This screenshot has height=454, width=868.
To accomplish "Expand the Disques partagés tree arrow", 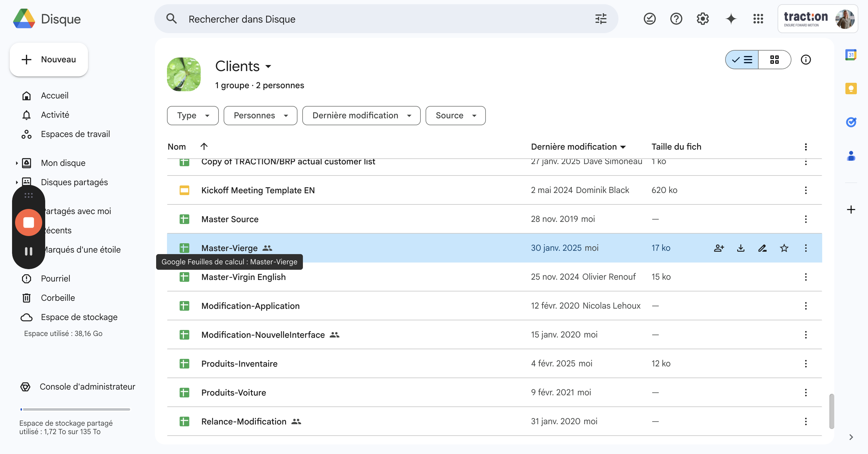I will [x=17, y=182].
